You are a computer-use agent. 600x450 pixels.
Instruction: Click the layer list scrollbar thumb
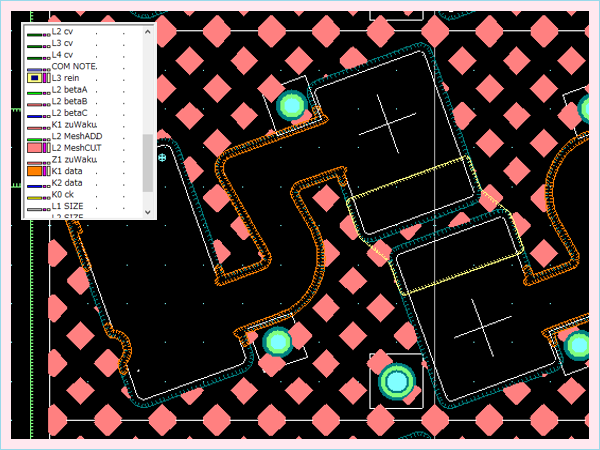click(149, 162)
